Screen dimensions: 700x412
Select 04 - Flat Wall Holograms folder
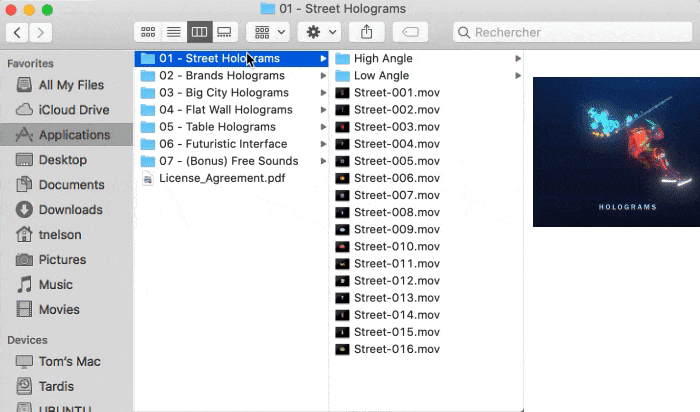tap(231, 110)
